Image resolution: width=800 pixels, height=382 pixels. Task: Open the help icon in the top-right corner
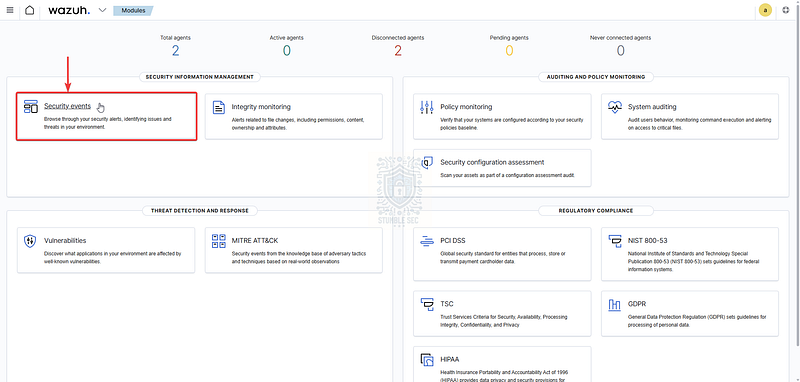click(x=786, y=10)
